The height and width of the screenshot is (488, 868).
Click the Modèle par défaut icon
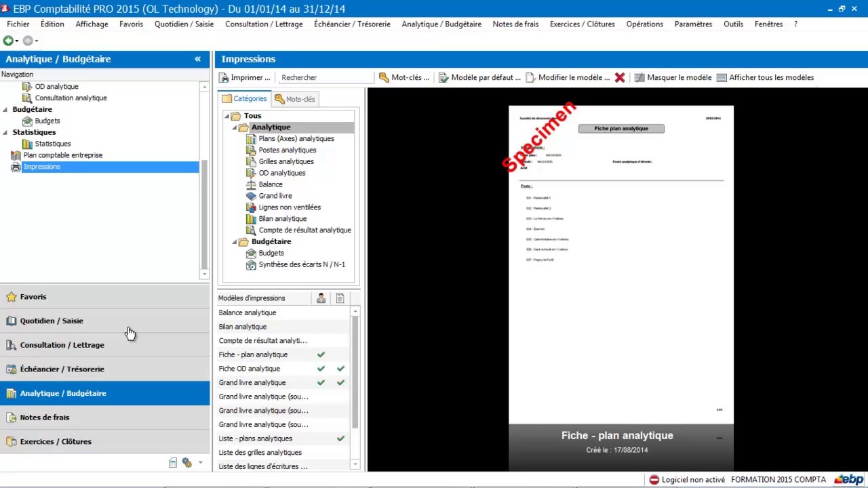pos(443,77)
